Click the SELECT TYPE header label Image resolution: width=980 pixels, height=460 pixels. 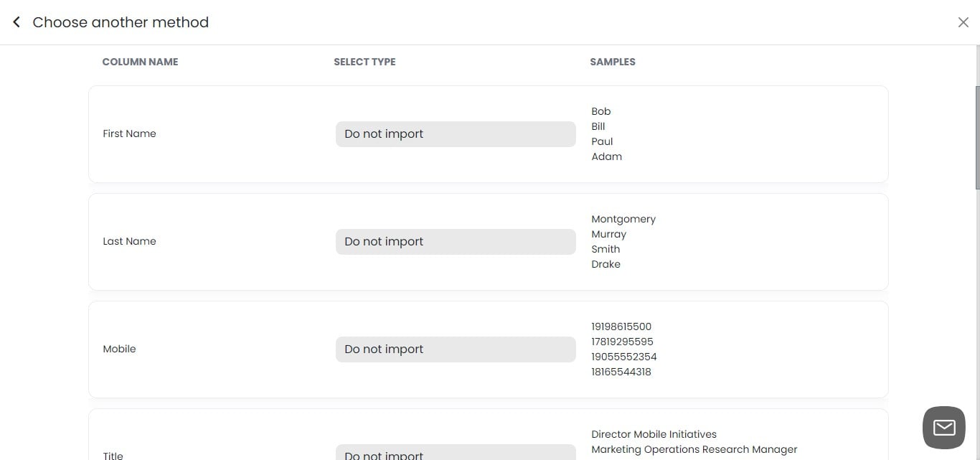point(364,62)
